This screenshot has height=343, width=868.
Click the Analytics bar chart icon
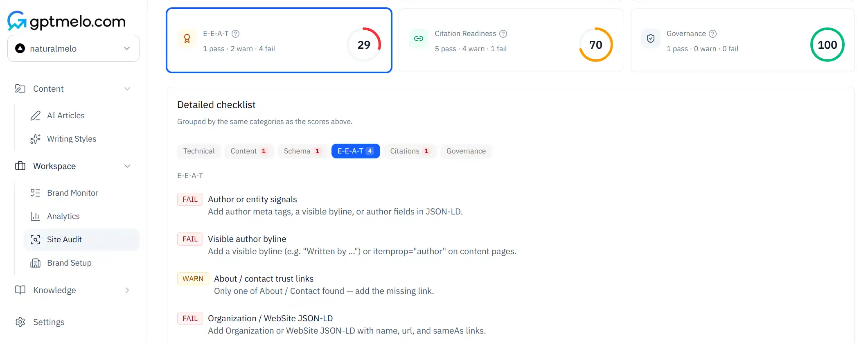(36, 216)
